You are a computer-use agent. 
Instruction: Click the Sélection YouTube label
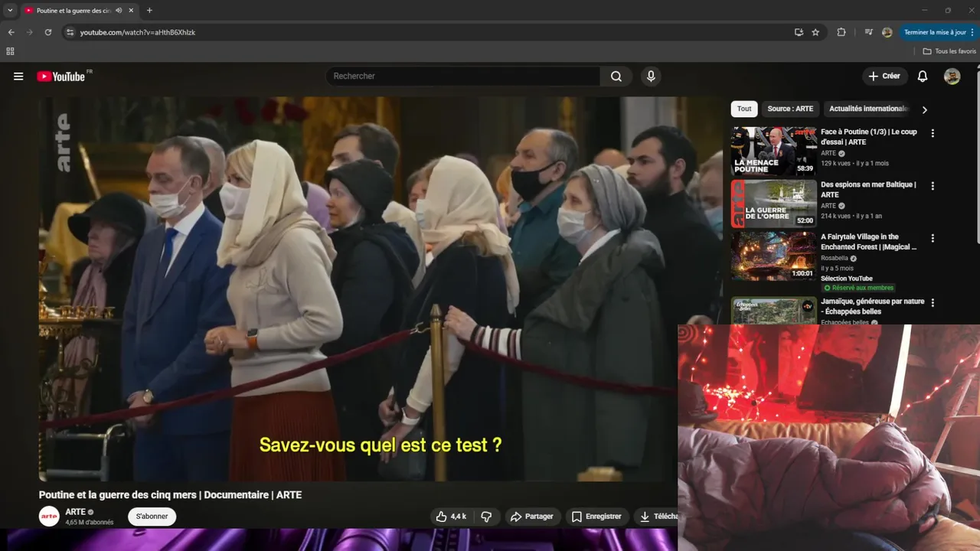847,279
